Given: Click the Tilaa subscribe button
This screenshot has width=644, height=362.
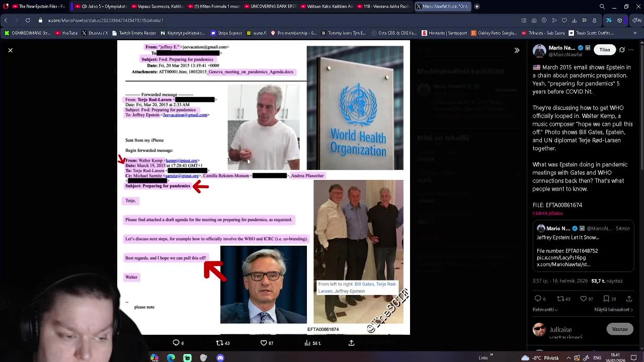Looking at the screenshot, I should tap(605, 50).
